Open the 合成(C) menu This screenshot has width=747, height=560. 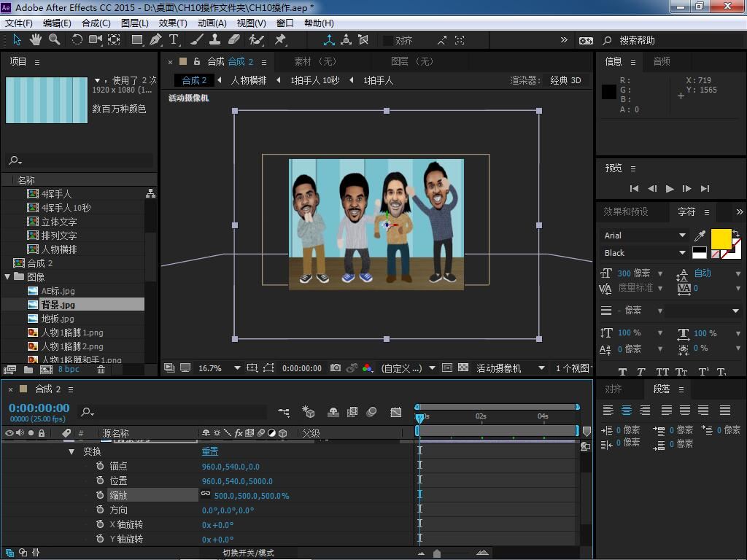96,23
